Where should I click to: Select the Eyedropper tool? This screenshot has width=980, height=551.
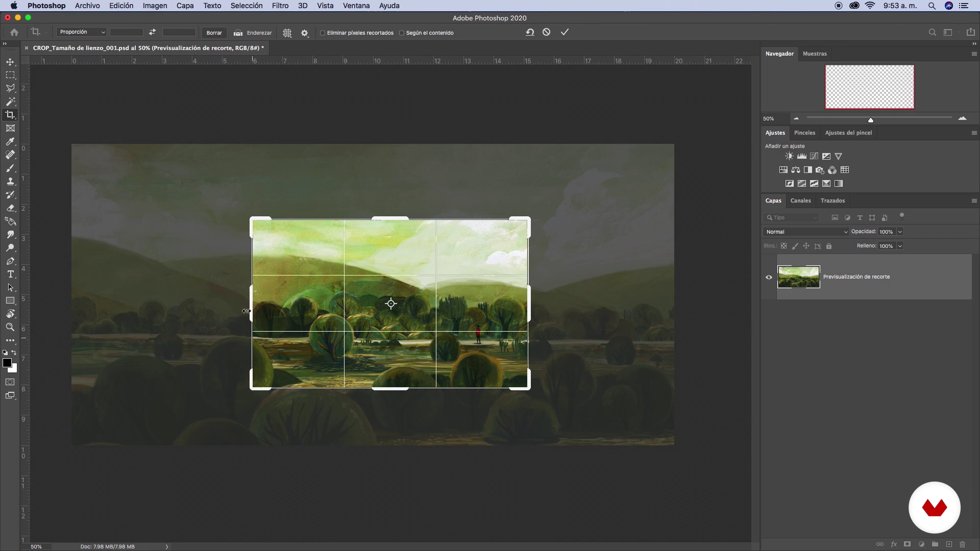10,141
